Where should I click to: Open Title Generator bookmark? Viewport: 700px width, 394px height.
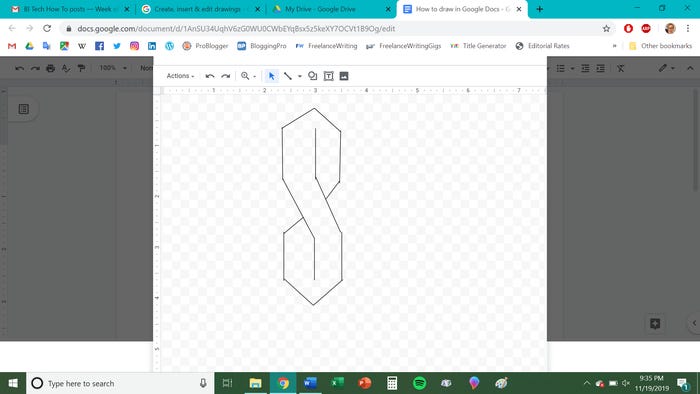click(x=478, y=46)
